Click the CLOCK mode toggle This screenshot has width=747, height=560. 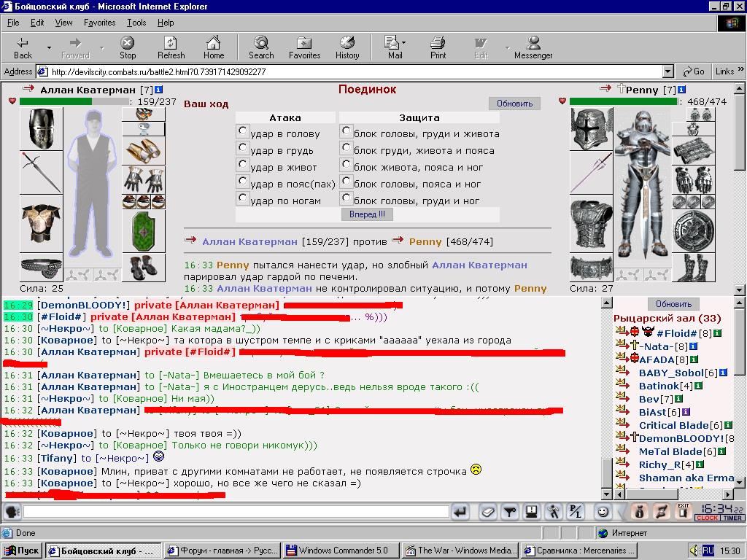tap(707, 518)
